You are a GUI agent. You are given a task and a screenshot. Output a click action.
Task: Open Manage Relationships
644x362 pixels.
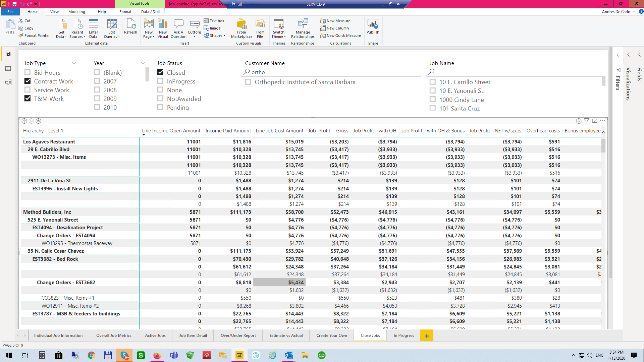(303, 28)
